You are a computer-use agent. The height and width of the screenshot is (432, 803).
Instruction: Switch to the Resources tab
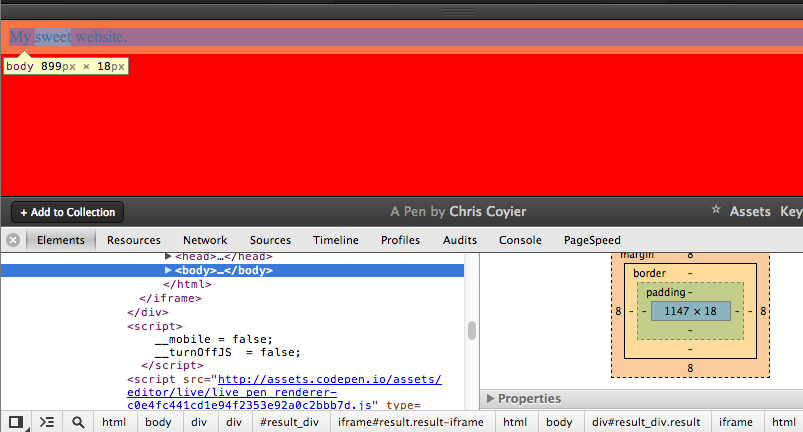[134, 240]
